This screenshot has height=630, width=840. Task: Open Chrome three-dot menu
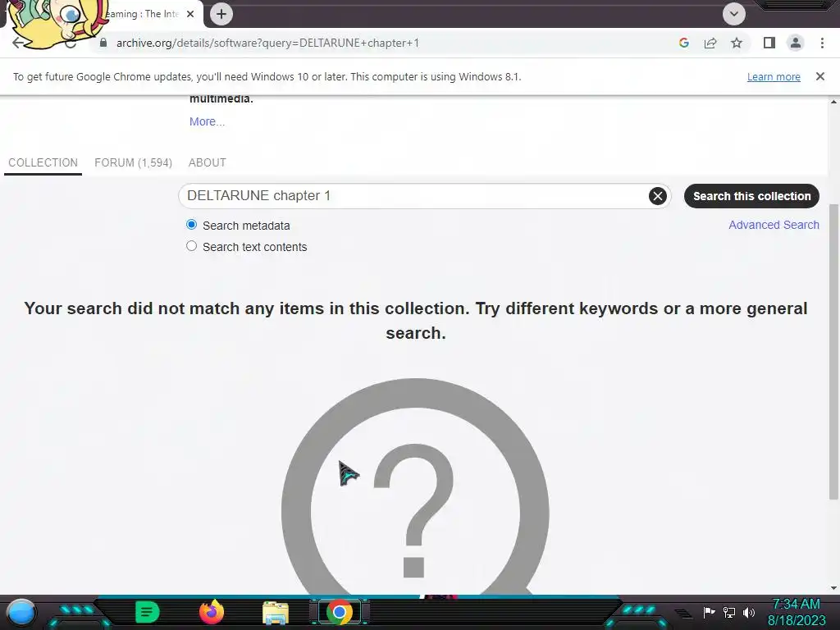822,43
